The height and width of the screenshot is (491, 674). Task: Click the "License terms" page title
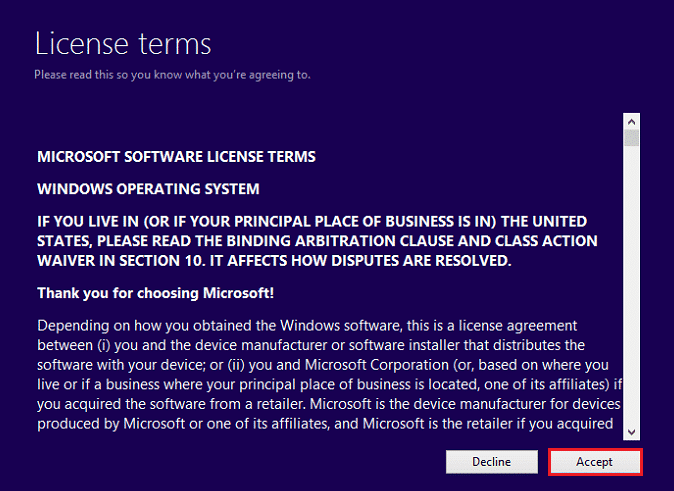coord(123,44)
